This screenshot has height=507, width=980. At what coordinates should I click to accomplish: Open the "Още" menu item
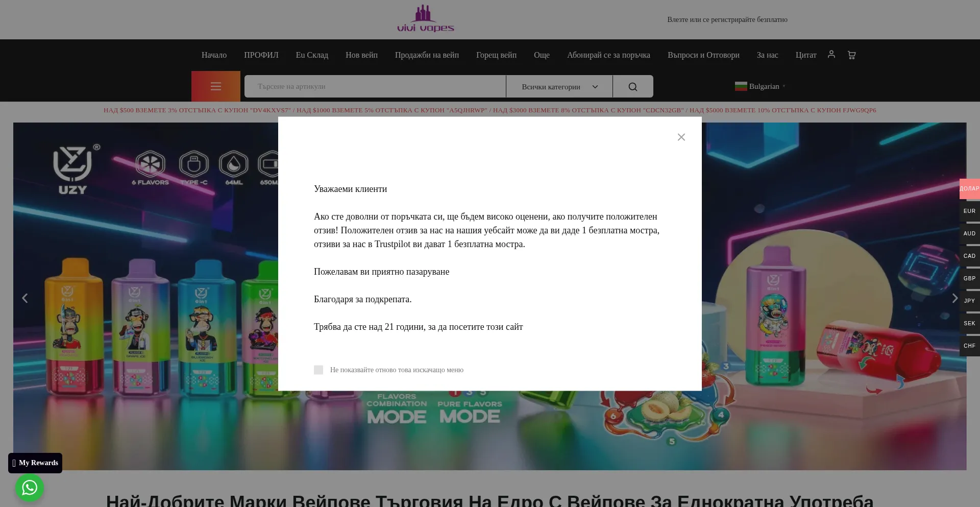[542, 55]
